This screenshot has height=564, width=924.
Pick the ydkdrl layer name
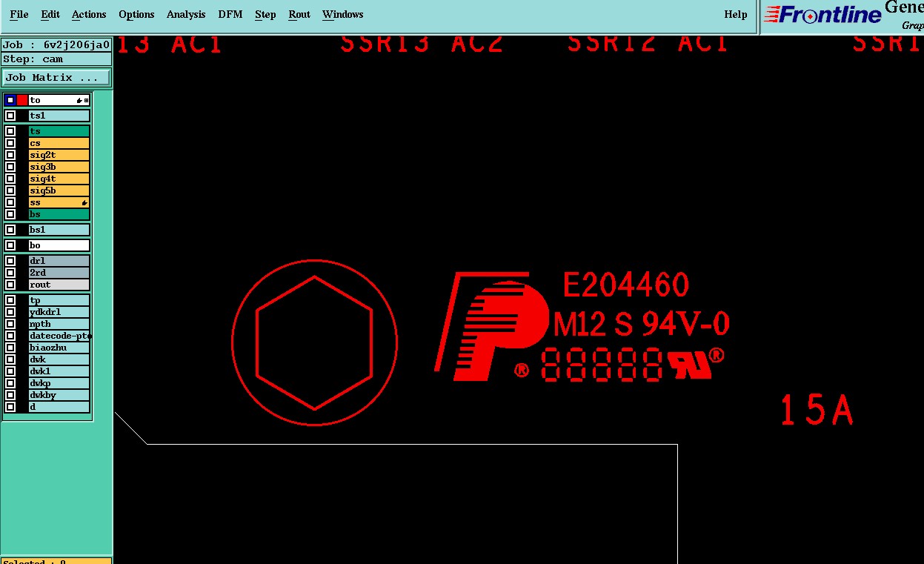[59, 312]
